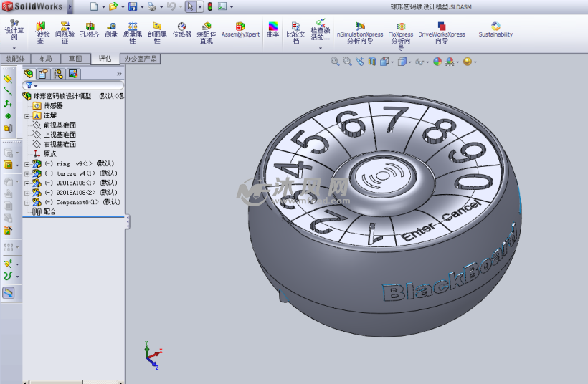The width and height of the screenshot is (588, 384).
Task: Toggle the Section View icon
Action: pyautogui.click(x=371, y=62)
